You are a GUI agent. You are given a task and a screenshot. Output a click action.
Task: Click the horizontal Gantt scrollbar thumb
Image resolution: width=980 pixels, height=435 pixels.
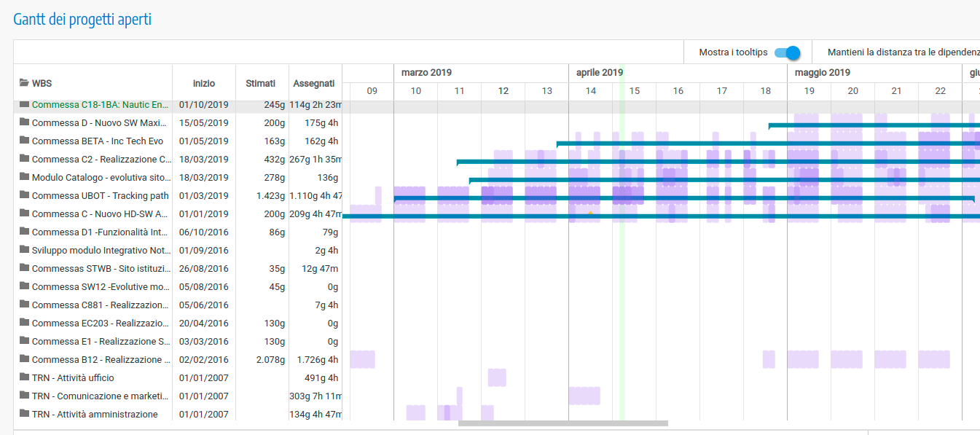[562, 423]
